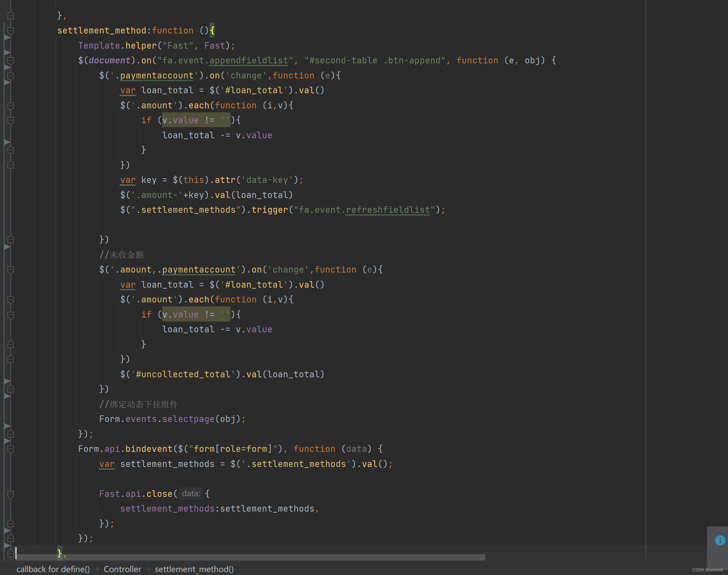Open the blue info notification icon
Screen dimensions: 728x575
pyautogui.click(x=720, y=540)
